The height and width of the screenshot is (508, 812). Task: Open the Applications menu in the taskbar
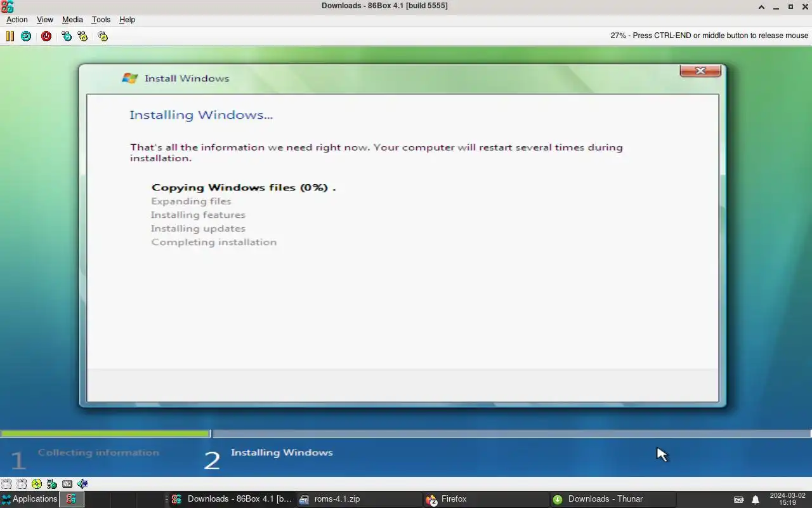tap(29, 499)
